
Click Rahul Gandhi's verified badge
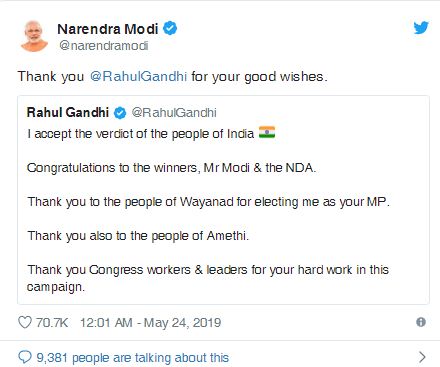pos(120,113)
